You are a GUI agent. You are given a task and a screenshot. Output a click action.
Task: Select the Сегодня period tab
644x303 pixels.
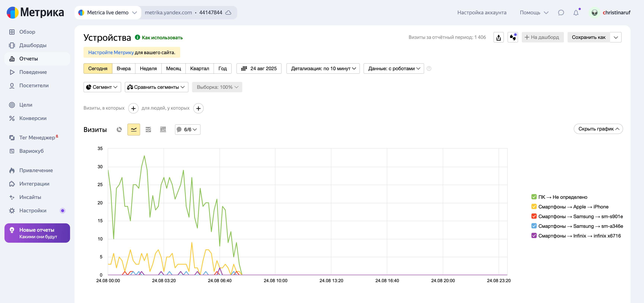pos(98,69)
